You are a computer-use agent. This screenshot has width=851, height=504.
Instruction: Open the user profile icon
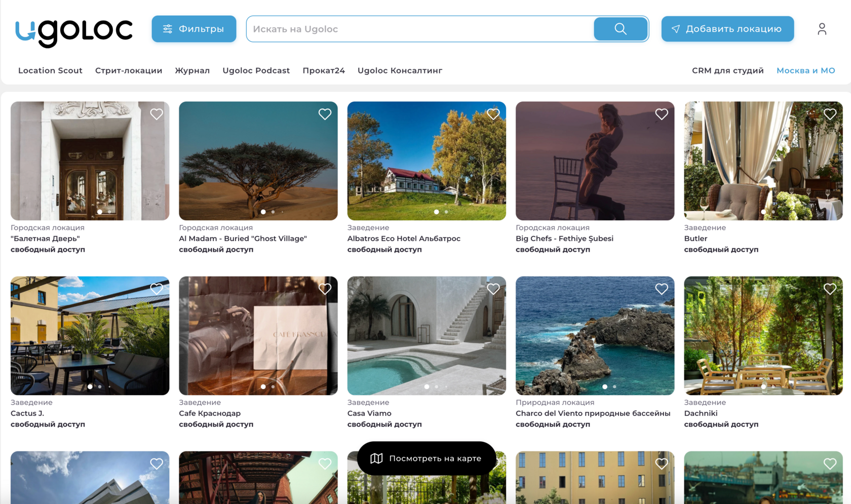[822, 29]
